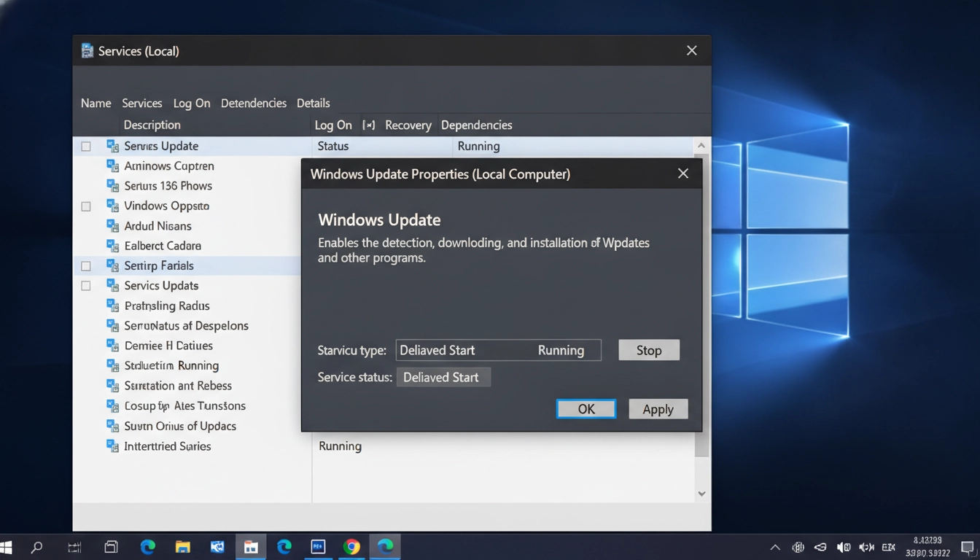
Task: Select the Suvtn Orius of Updacs icon
Action: click(112, 426)
